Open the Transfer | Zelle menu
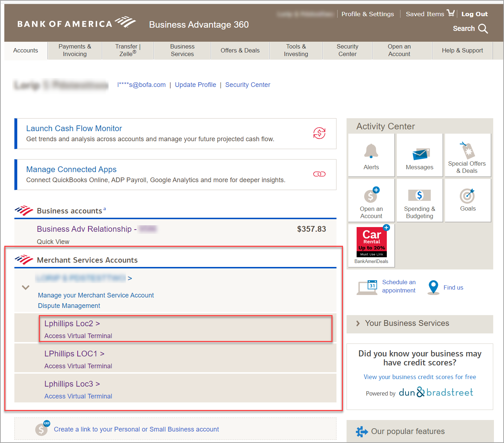This screenshot has width=504, height=443. click(x=128, y=51)
